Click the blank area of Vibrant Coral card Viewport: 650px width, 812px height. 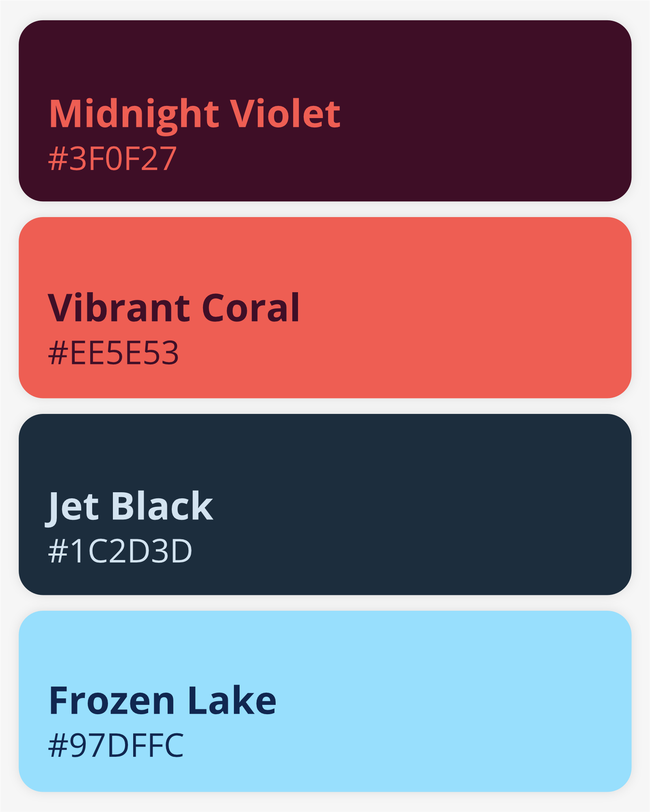pyautogui.click(x=467, y=317)
